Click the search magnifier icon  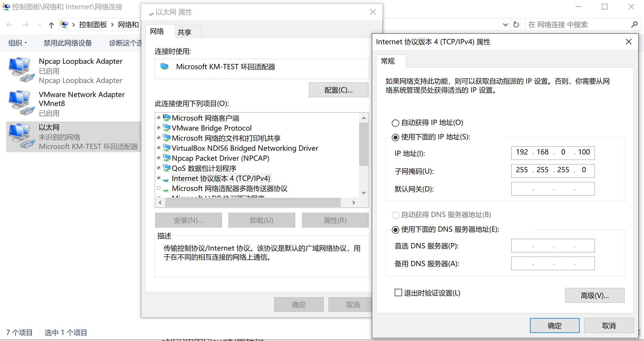(x=634, y=25)
